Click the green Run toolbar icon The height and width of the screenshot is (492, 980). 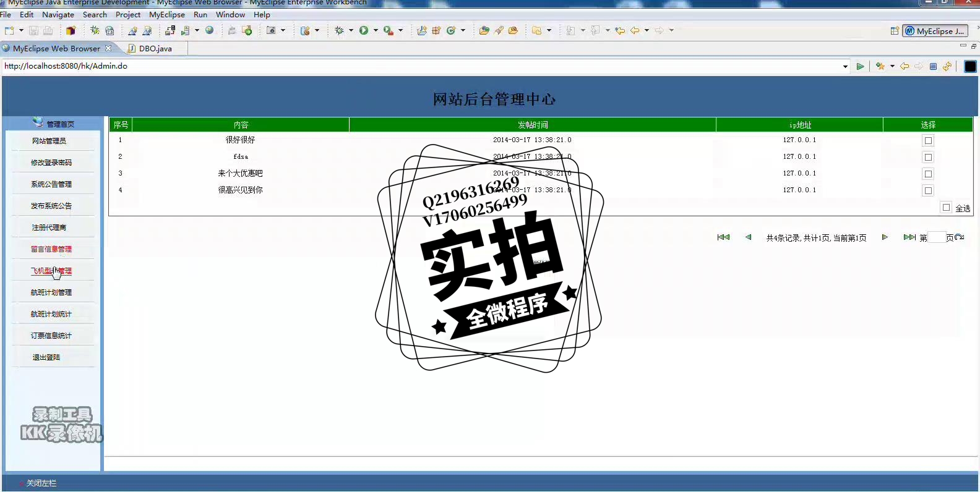coord(364,30)
